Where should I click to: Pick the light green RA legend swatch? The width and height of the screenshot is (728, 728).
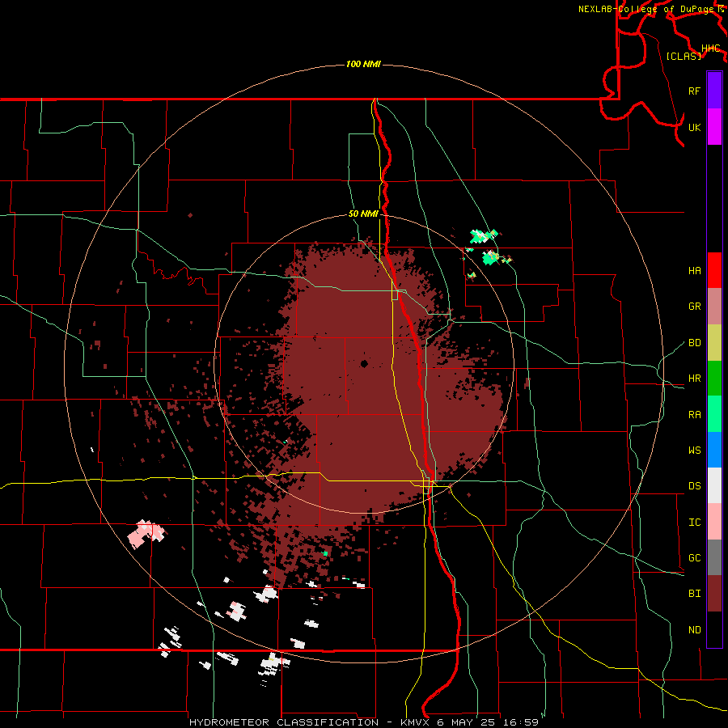coord(714,414)
